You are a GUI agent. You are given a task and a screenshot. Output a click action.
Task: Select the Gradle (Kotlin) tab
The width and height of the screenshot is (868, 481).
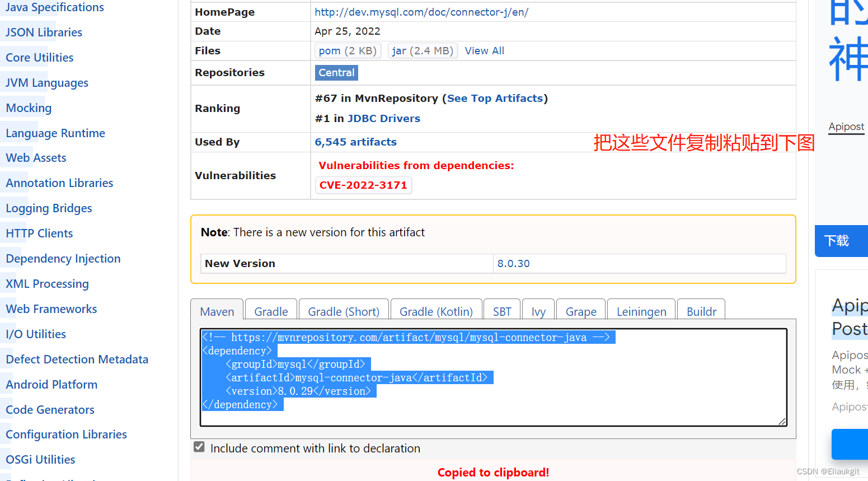(x=436, y=311)
